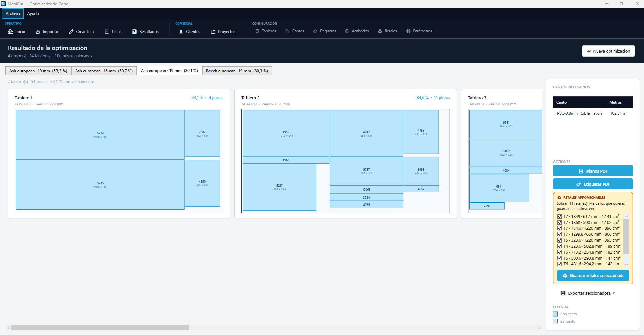This screenshot has width=644, height=335.
Task: Open Clientes person icon
Action: tap(181, 32)
